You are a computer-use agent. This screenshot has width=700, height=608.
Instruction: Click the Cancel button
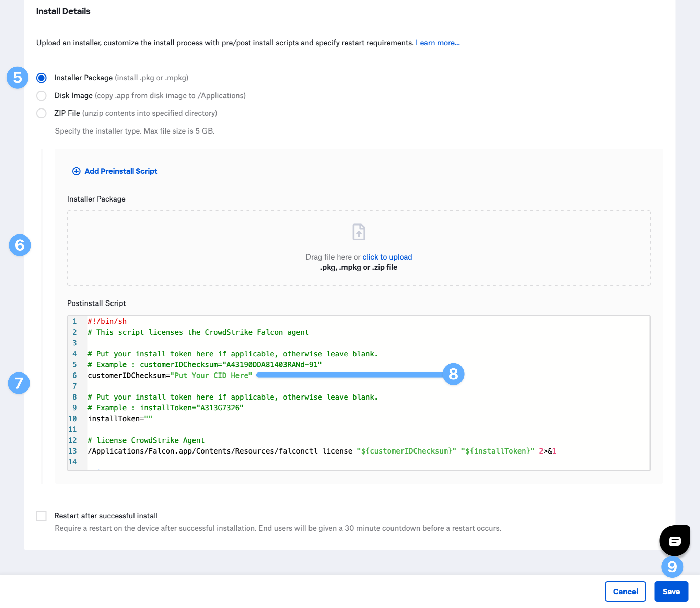point(625,592)
